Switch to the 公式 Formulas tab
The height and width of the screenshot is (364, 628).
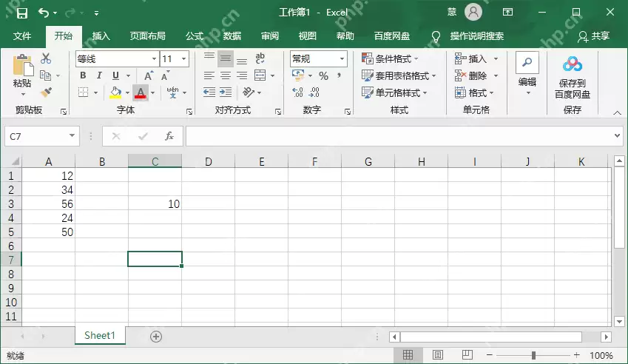pos(195,36)
